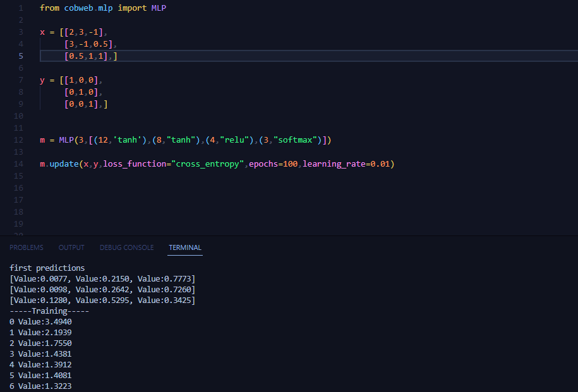This screenshot has width=578, height=392.
Task: Select the TERMINAL tab
Action: [185, 247]
